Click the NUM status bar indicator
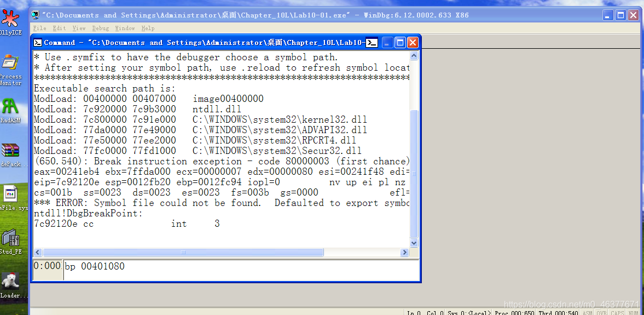 coord(633,313)
